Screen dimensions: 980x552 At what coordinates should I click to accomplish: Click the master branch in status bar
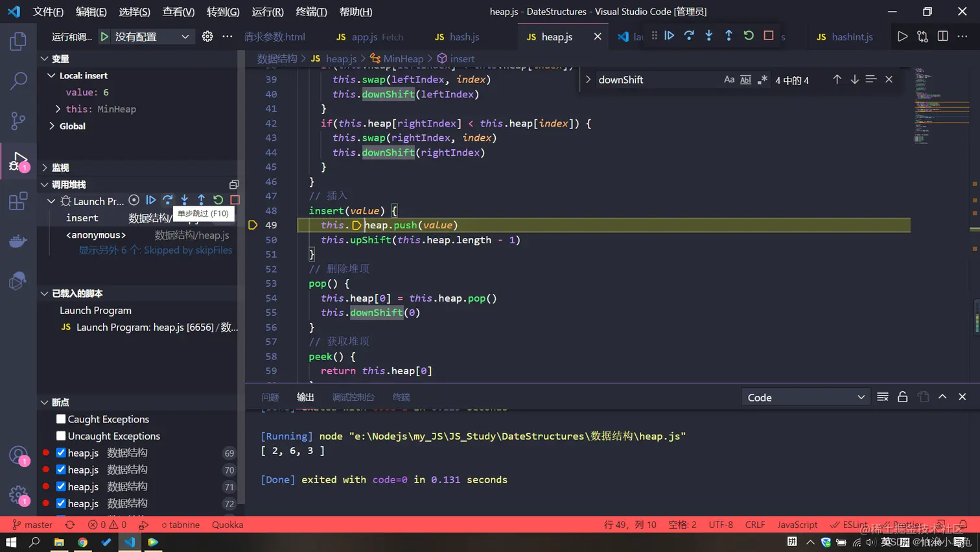coord(32,525)
